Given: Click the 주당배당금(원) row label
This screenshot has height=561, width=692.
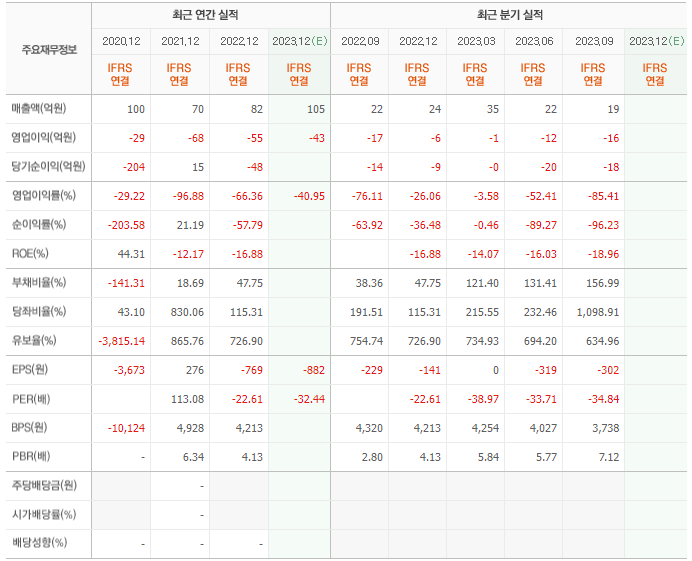Looking at the screenshot, I should tap(44, 486).
